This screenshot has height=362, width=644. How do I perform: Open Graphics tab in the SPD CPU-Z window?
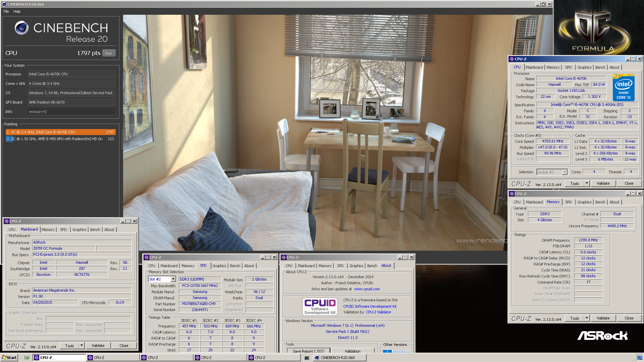pyautogui.click(x=219, y=266)
